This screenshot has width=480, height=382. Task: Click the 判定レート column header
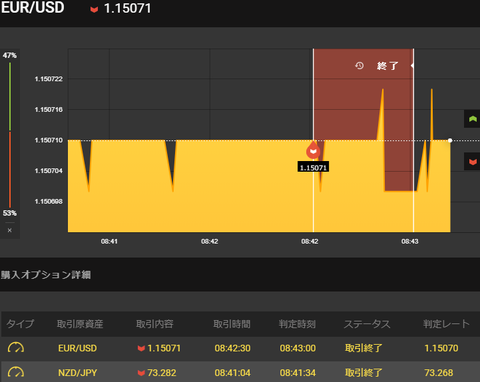point(446,324)
